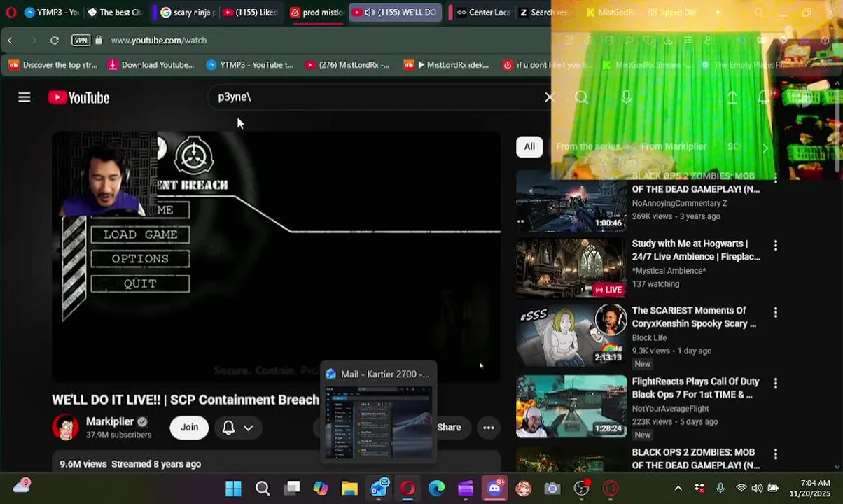Screen dimensions: 843x504
Task: Expand the notification options chevron
Action: 248,428
